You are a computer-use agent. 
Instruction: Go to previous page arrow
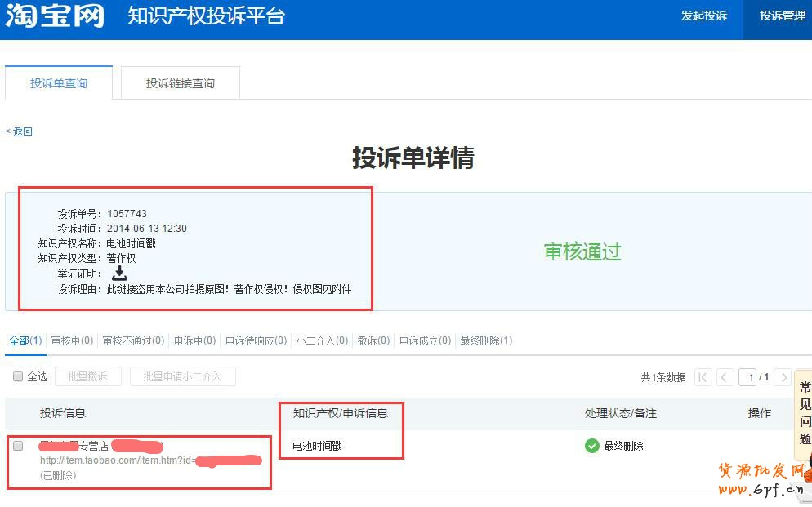pyautogui.click(x=725, y=377)
